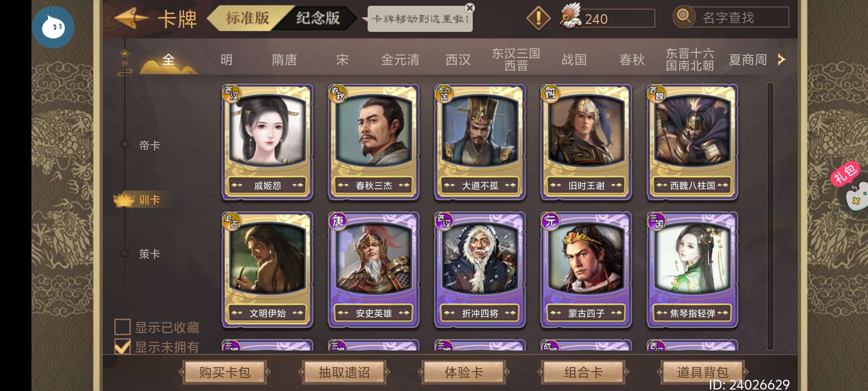Screen dimensions: 868x391
Task: Close the card moved tooltip
Action: [470, 8]
